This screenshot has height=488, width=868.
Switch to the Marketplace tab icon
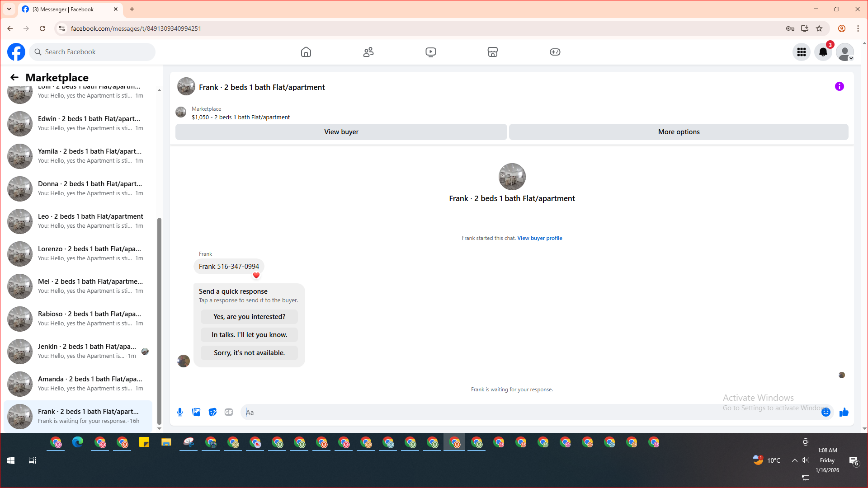pyautogui.click(x=493, y=52)
